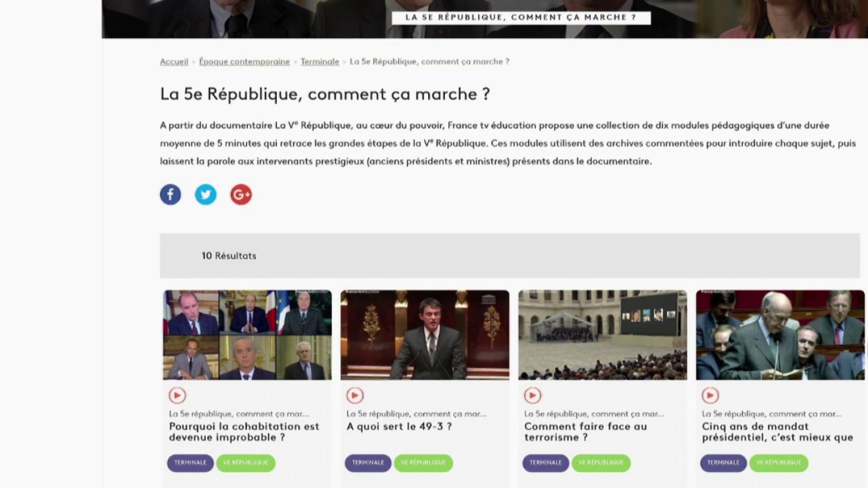Select Terminale tag under terrorisme card
Image resolution: width=868 pixels, height=488 pixels.
[546, 463]
